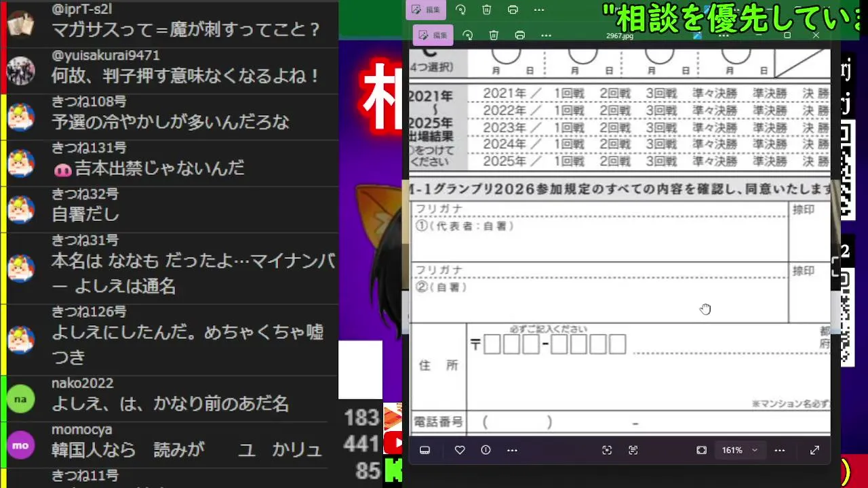Click the username nako2022
Screen dimensions: 868x488
[82, 384]
